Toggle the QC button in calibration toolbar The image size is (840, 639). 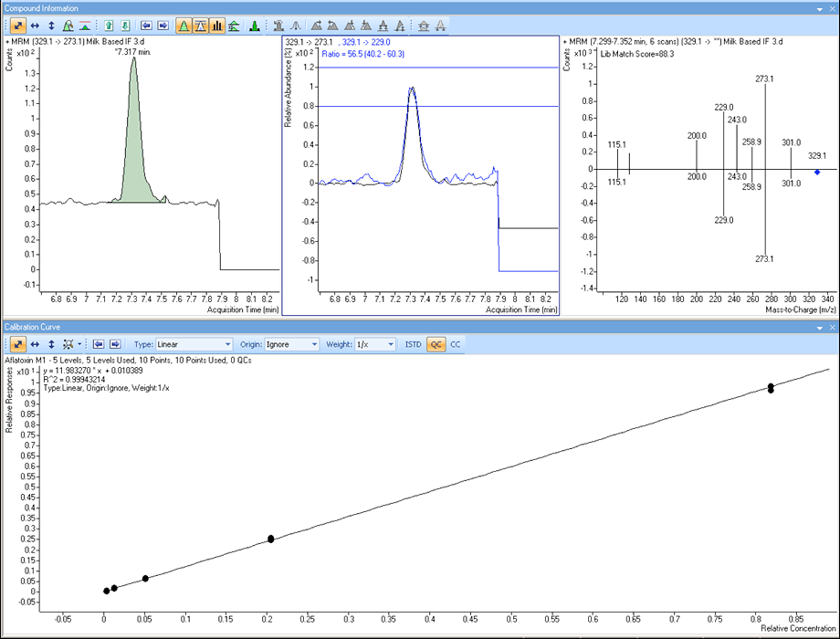[436, 344]
